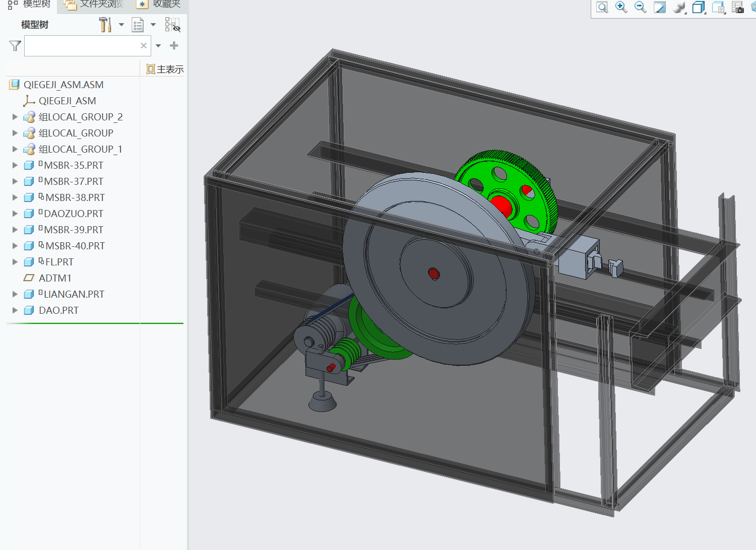Click the Zoom In magnifier icon
The height and width of the screenshot is (550, 756).
(x=621, y=7)
